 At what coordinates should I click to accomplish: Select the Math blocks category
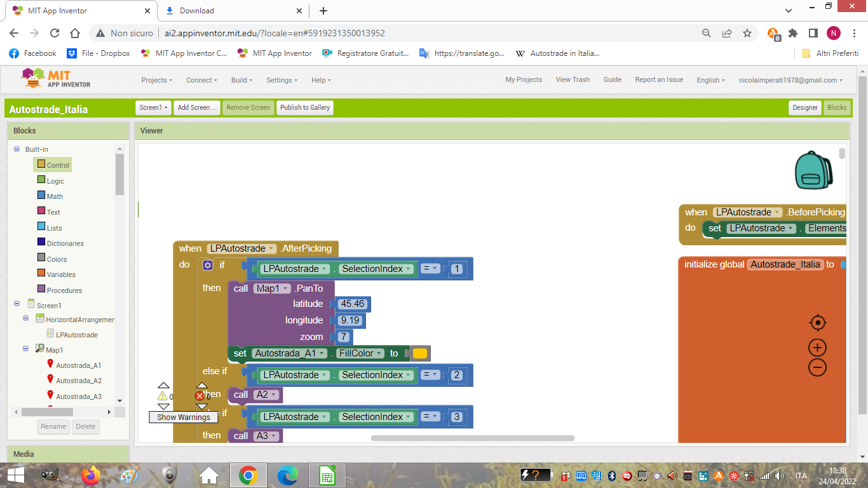(x=50, y=196)
